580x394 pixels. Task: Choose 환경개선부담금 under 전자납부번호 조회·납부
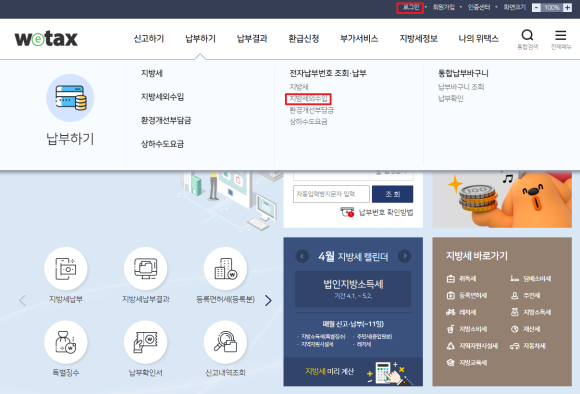(311, 110)
